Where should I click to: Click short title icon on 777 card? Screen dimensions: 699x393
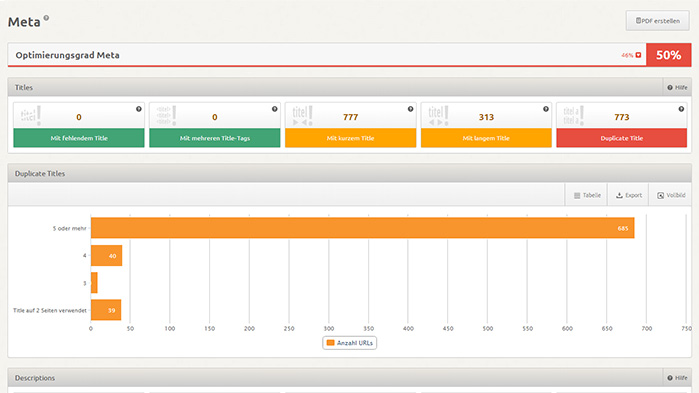point(303,116)
